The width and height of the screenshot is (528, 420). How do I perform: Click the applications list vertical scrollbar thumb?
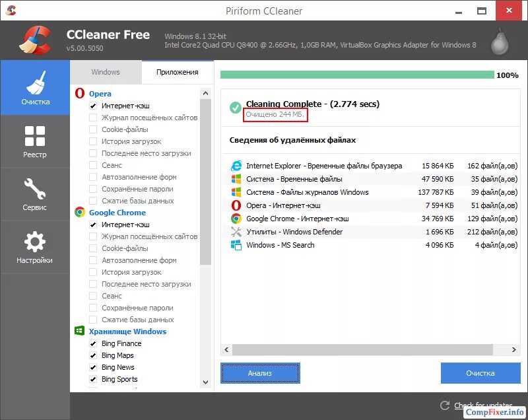(x=205, y=182)
